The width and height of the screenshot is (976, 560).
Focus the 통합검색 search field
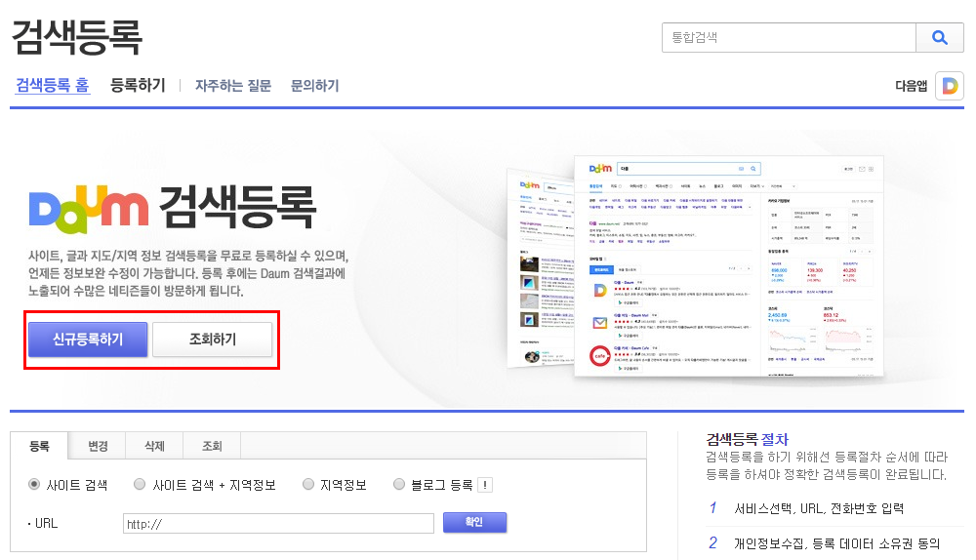(789, 38)
